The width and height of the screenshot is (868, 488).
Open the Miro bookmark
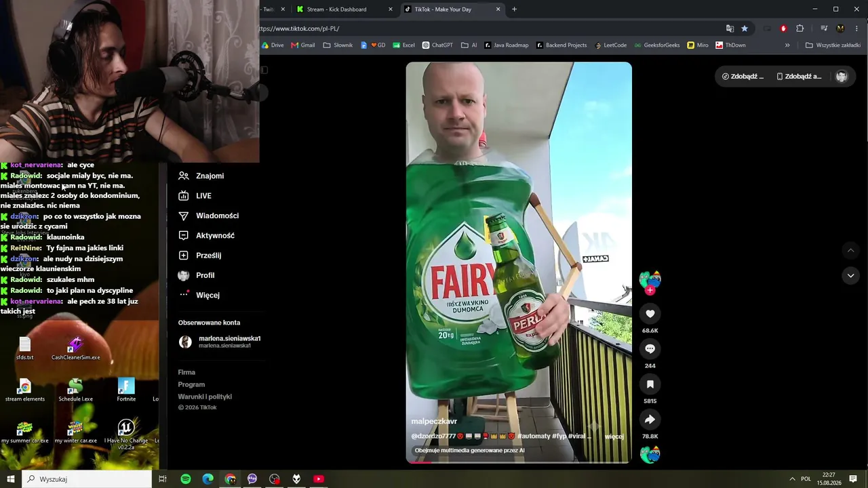(698, 45)
